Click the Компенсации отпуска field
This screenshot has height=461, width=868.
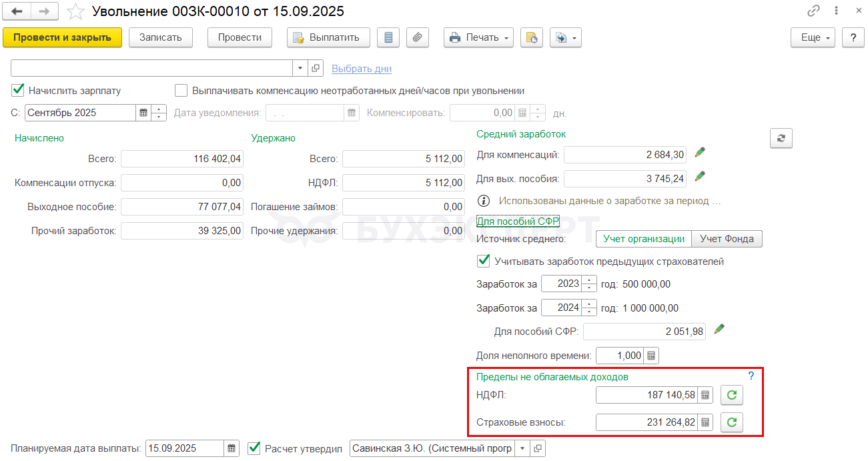(x=182, y=183)
